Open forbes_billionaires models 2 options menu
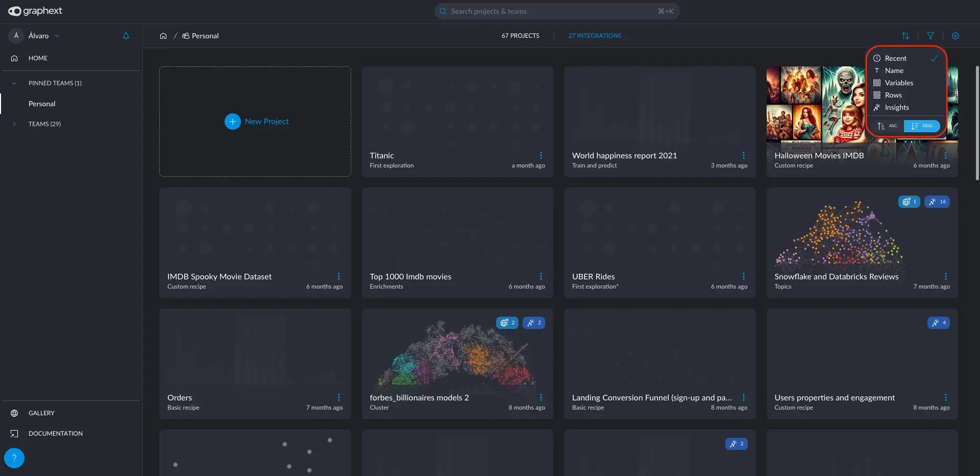The image size is (980, 476). (x=541, y=397)
